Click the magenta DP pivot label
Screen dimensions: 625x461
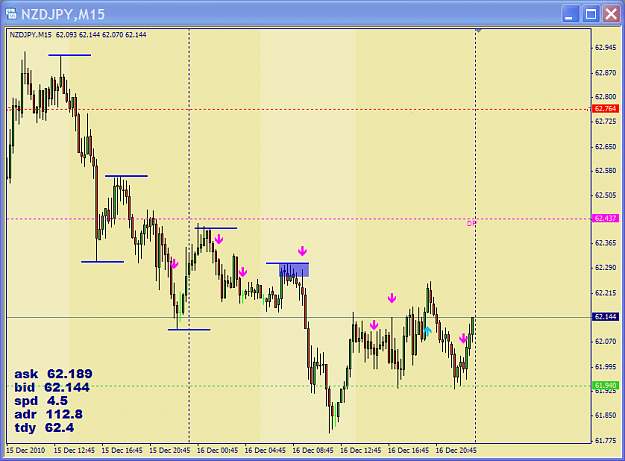click(471, 224)
